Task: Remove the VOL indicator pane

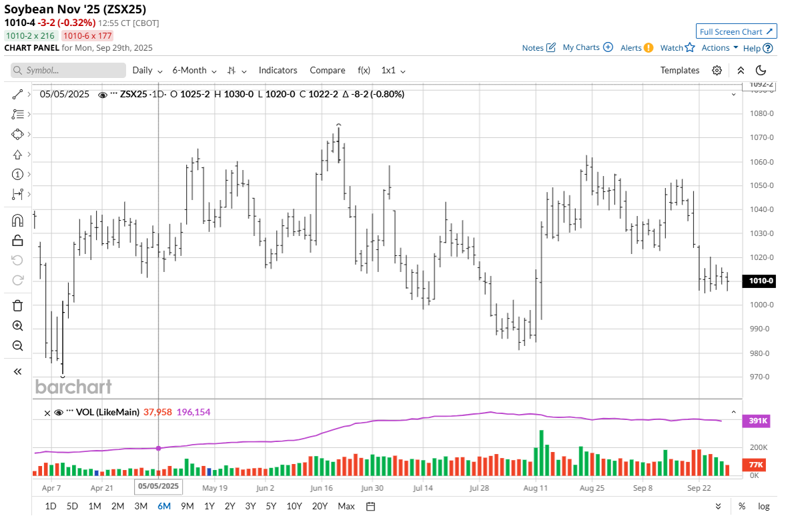Action: coord(47,413)
